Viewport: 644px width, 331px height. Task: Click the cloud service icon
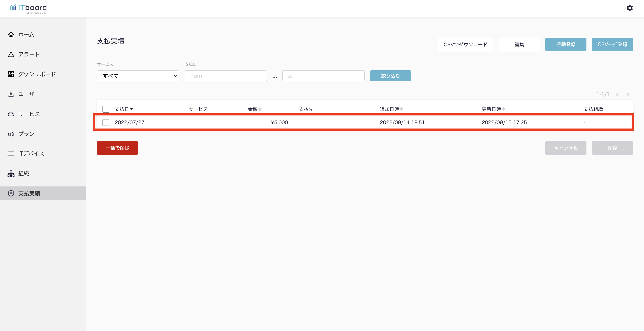click(x=11, y=114)
